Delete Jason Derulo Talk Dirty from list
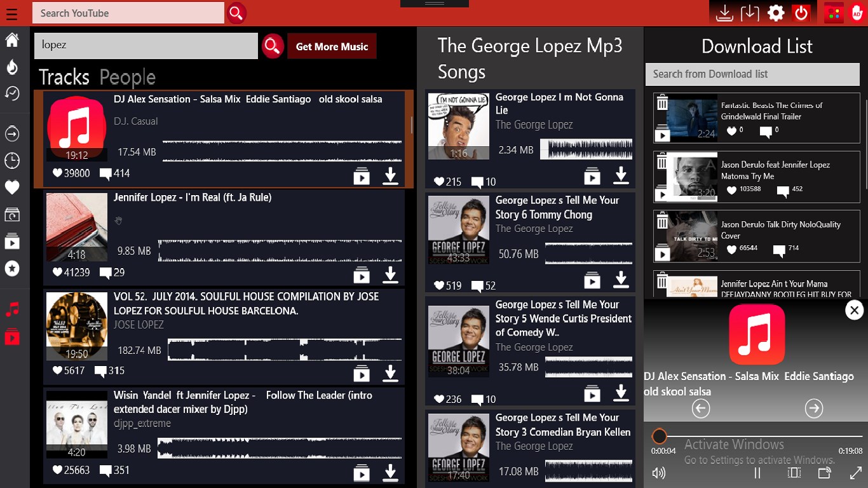This screenshot has height=488, width=868. pyautogui.click(x=662, y=221)
